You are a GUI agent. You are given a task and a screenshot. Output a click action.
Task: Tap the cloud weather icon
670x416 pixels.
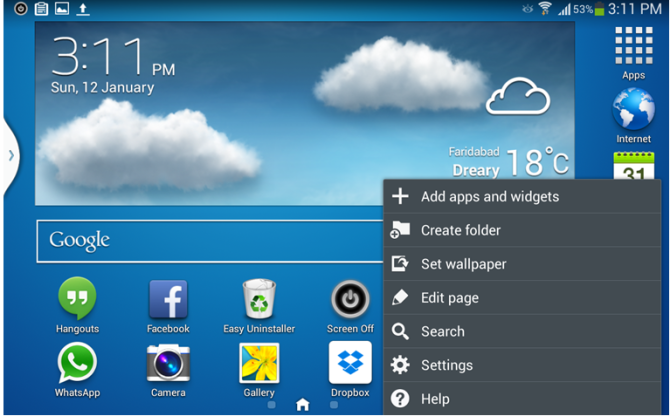pyautogui.click(x=518, y=96)
